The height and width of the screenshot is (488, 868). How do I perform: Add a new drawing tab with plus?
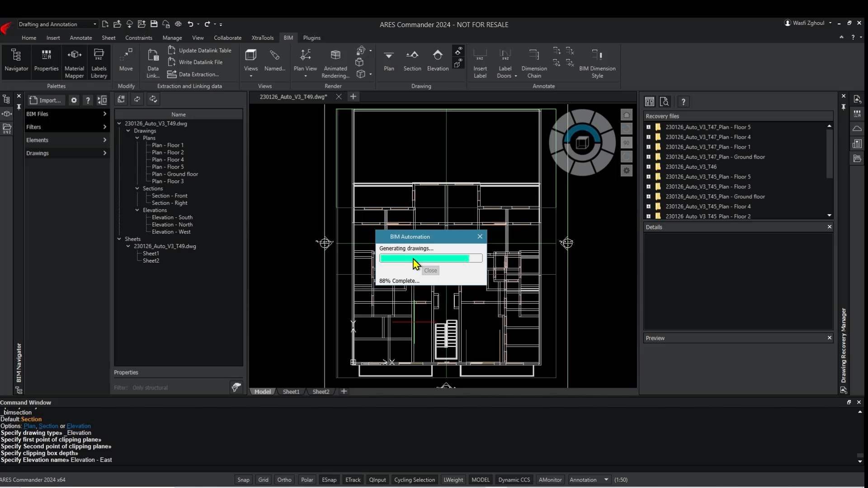click(x=353, y=97)
